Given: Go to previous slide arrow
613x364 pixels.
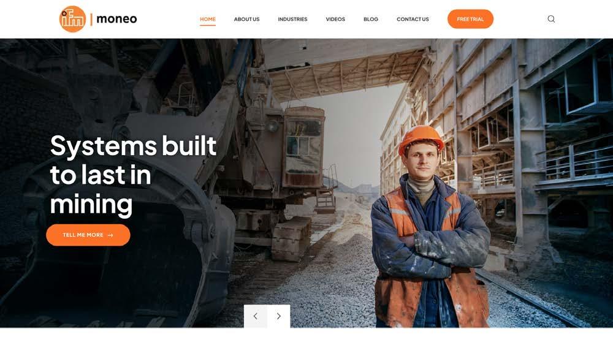Looking at the screenshot, I should [x=255, y=316].
